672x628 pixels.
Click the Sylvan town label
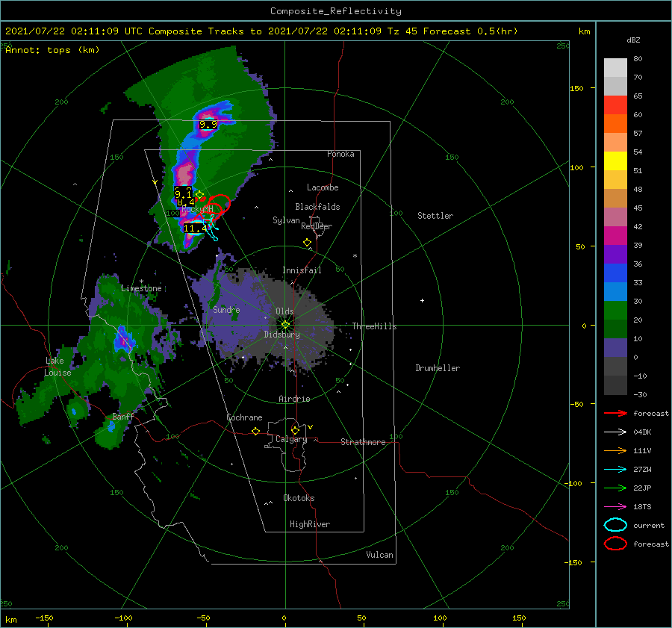click(x=286, y=220)
